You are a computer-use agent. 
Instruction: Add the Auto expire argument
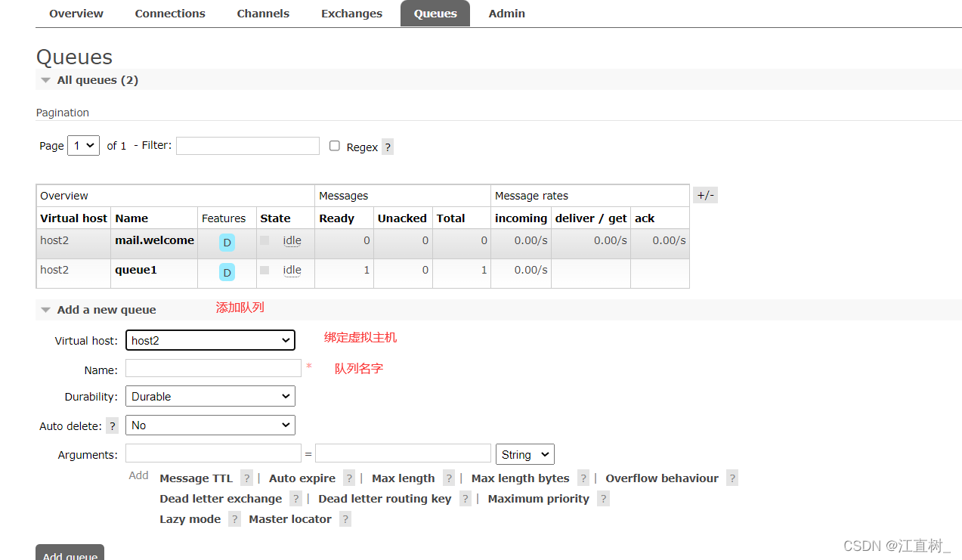[x=302, y=478]
